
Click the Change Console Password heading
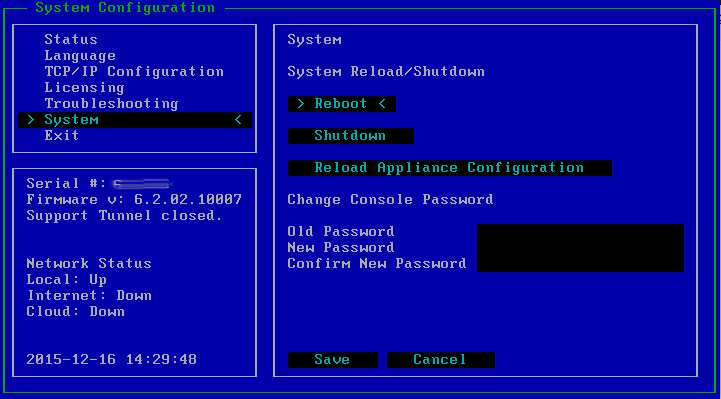[390, 200]
